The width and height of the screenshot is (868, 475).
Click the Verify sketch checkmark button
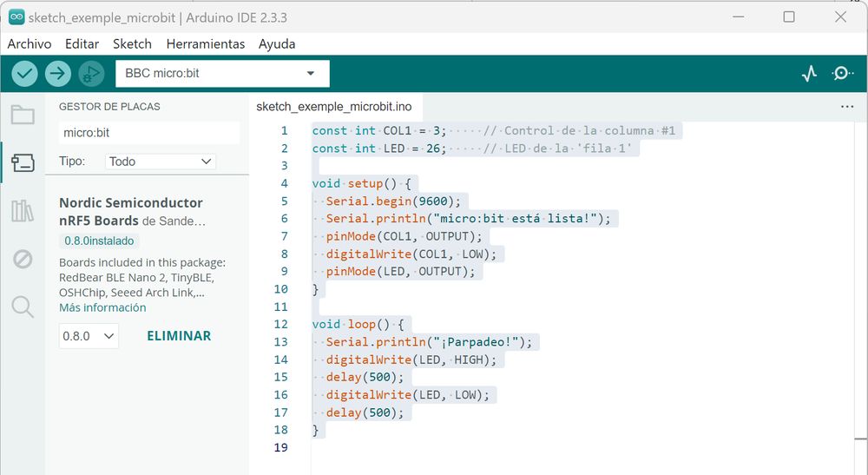pos(24,73)
